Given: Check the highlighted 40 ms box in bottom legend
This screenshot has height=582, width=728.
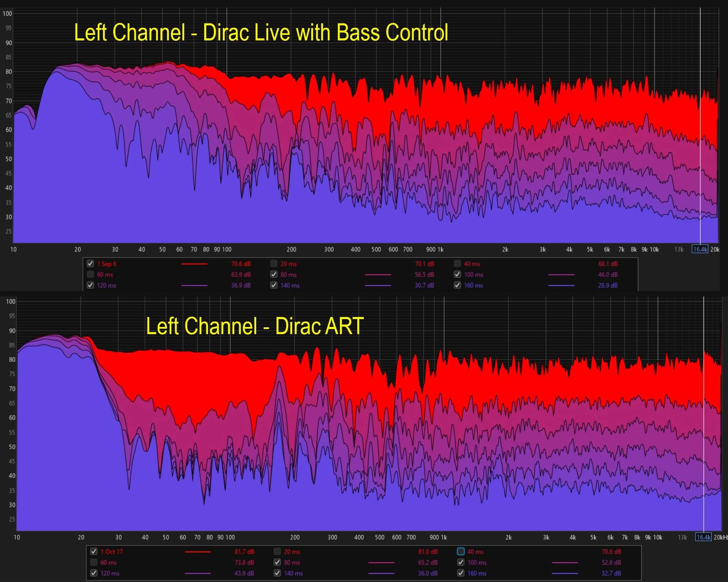Looking at the screenshot, I should (x=461, y=551).
